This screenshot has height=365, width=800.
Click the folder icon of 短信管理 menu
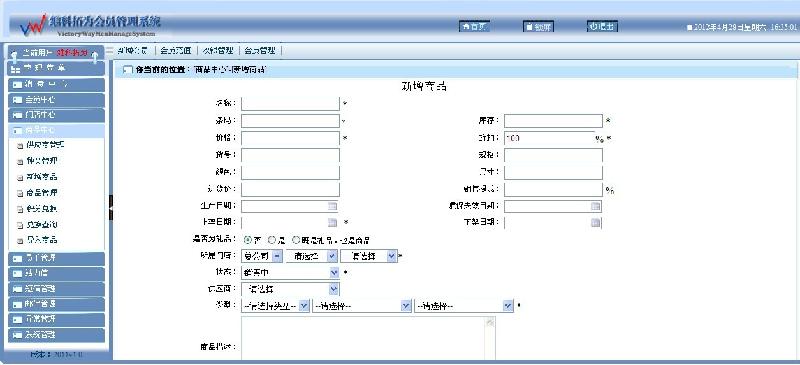[x=17, y=289]
